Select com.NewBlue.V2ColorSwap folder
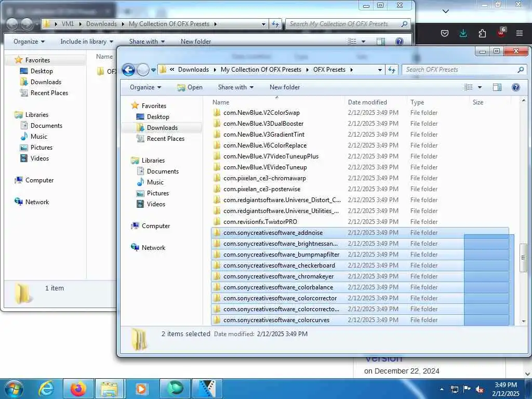Image resolution: width=532 pixels, height=399 pixels. point(261,113)
